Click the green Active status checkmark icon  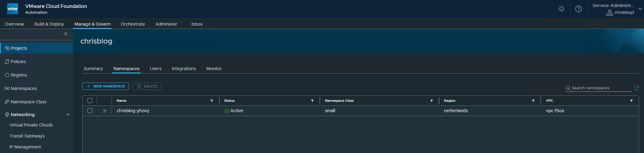click(227, 111)
